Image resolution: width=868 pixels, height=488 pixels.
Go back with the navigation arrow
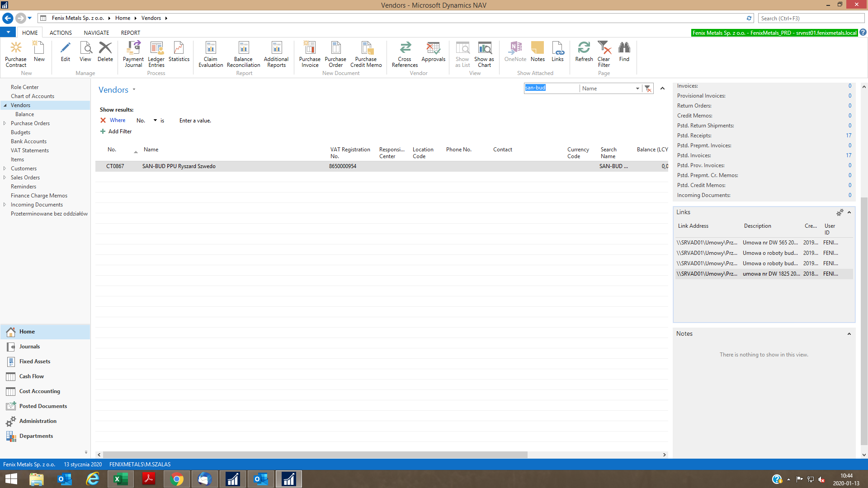[8, 18]
